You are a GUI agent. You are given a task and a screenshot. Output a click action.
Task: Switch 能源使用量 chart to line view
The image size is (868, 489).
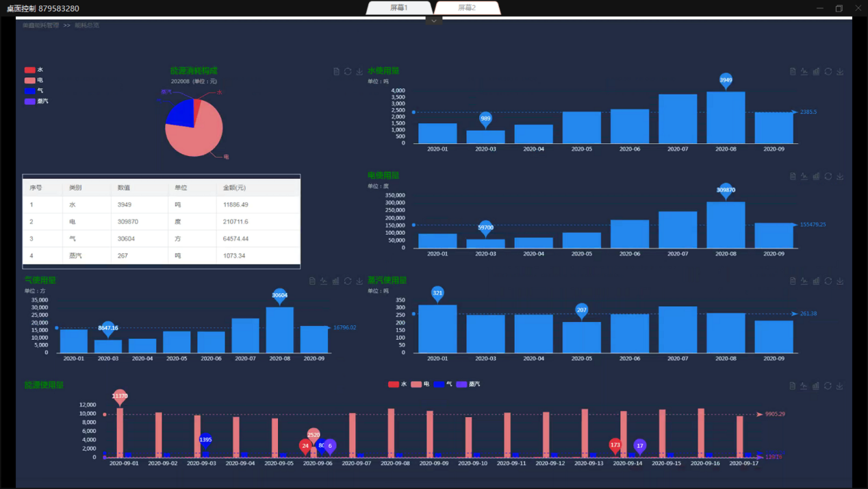pos(804,386)
